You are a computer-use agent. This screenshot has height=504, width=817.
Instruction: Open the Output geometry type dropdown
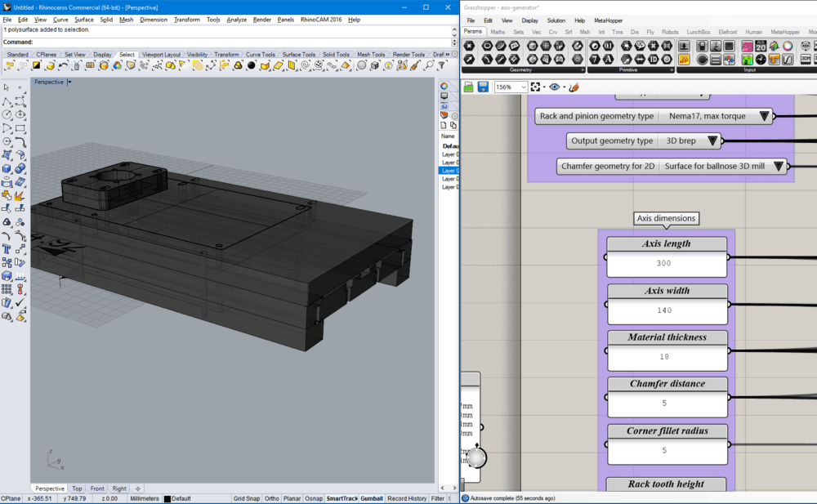712,140
